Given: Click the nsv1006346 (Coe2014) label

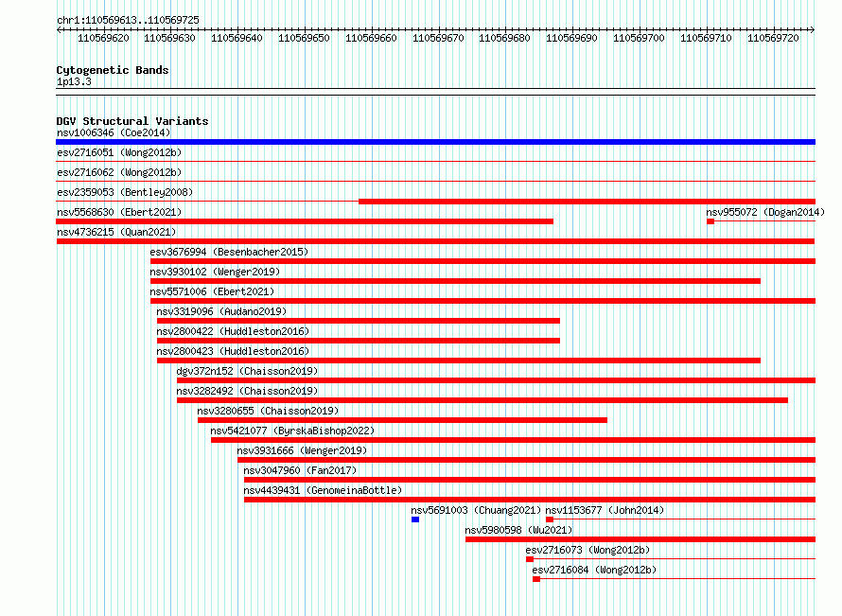Looking at the screenshot, I should 114,132.
